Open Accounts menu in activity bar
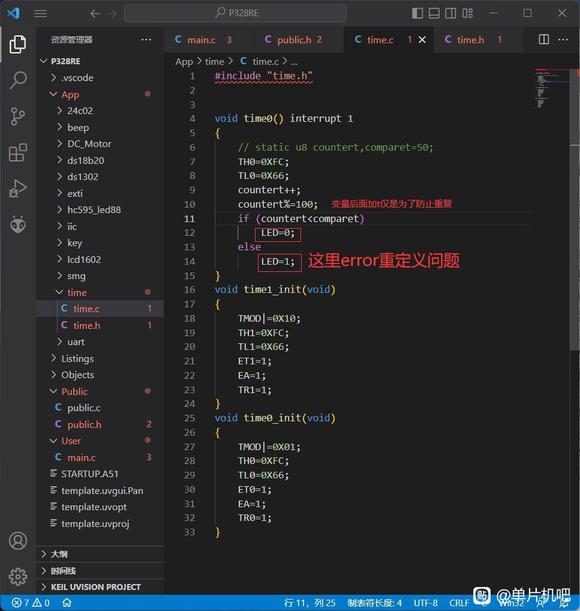580x611 pixels. coord(18,541)
